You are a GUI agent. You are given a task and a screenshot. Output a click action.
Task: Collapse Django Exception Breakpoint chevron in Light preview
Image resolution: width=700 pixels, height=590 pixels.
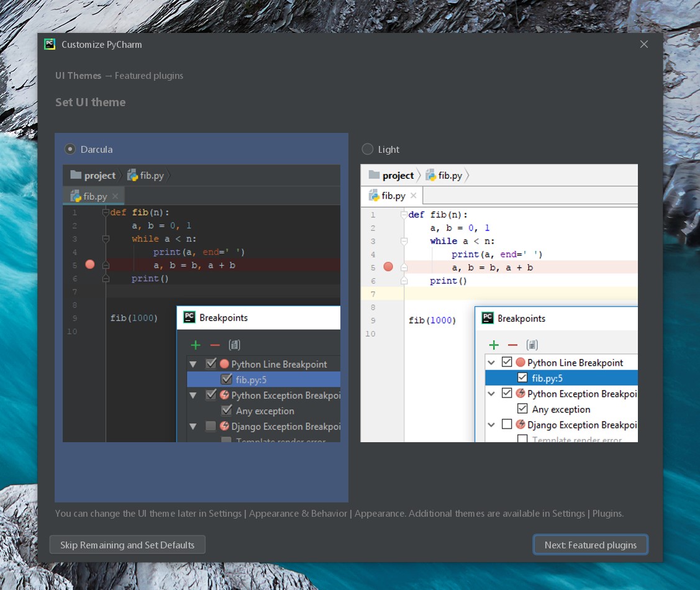(x=493, y=424)
